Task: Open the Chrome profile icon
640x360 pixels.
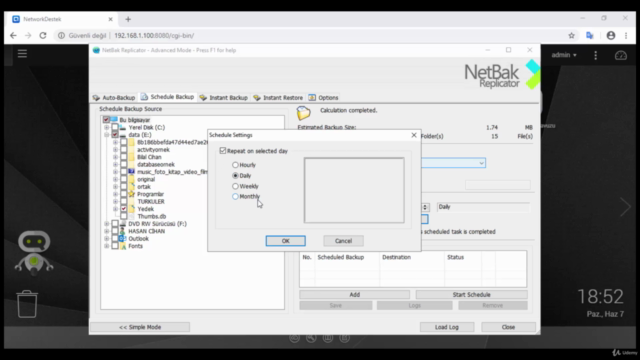Action: [611, 36]
